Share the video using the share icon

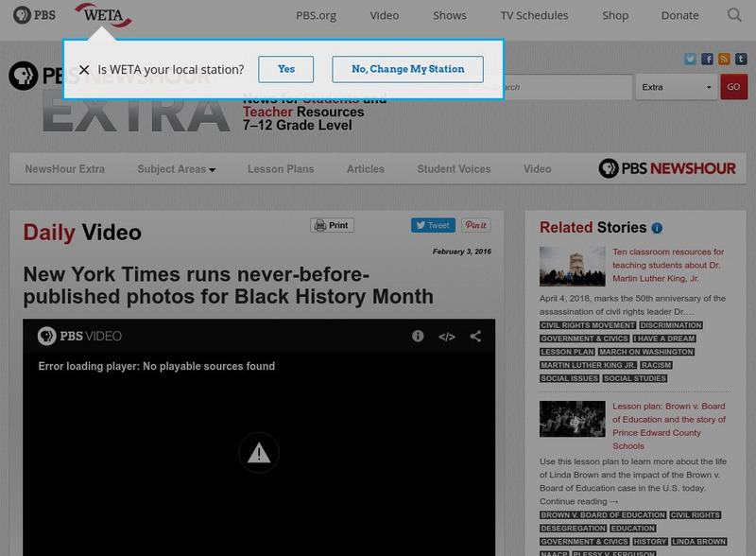[475, 334]
